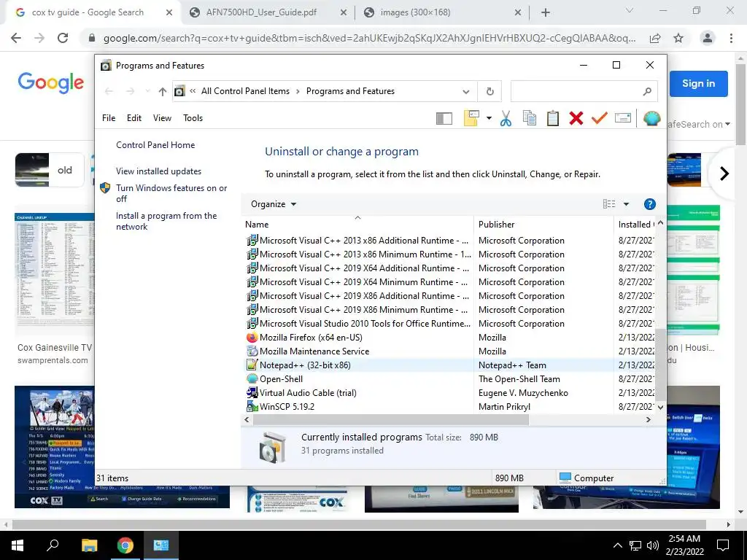This screenshot has height=560, width=747.
Task: Click the Copy toolbar icon
Action: (530, 118)
